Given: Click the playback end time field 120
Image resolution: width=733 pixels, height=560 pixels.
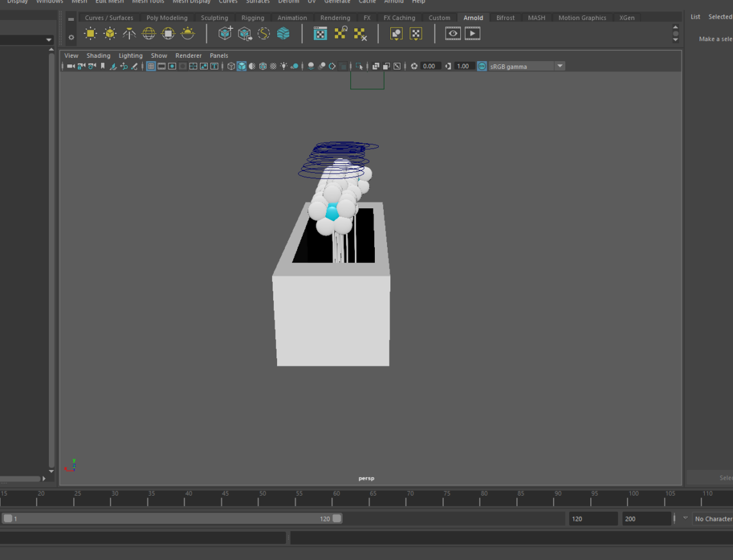Looking at the screenshot, I should (x=593, y=519).
